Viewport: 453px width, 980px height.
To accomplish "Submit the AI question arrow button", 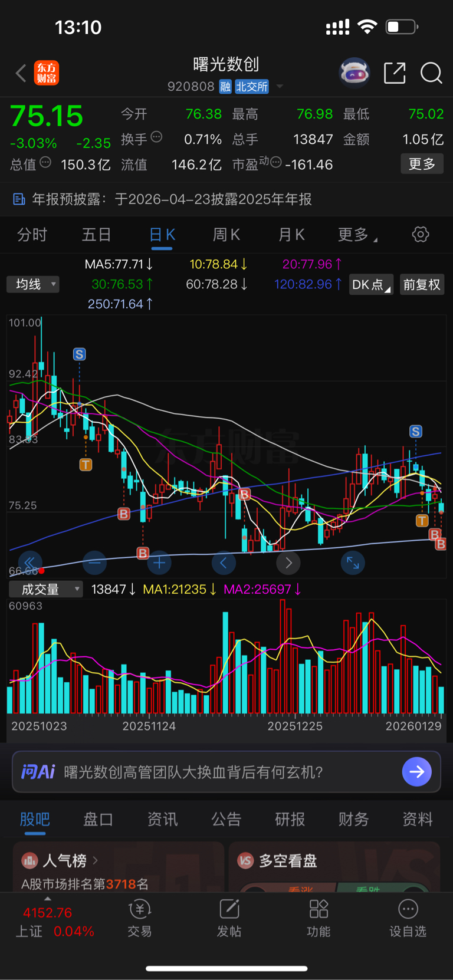I will coord(416,772).
